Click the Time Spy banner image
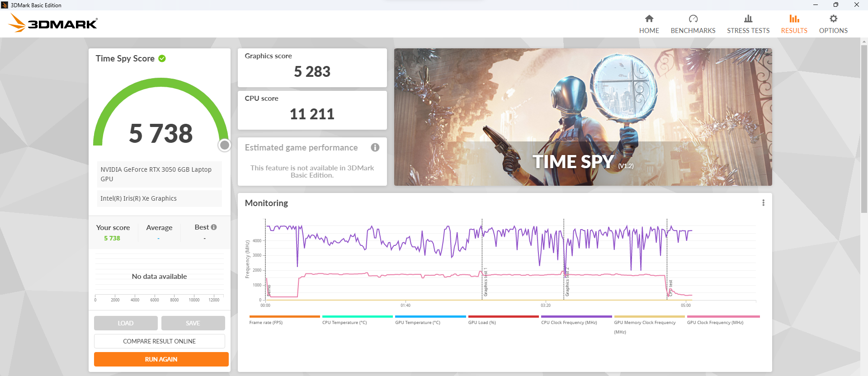The image size is (868, 376). pyautogui.click(x=583, y=117)
